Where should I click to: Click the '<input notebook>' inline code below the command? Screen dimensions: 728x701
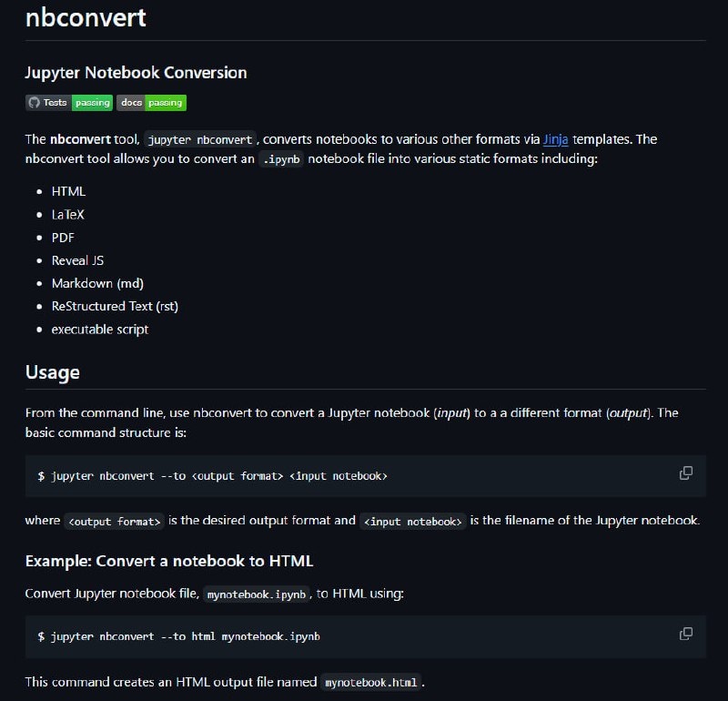pyautogui.click(x=413, y=522)
